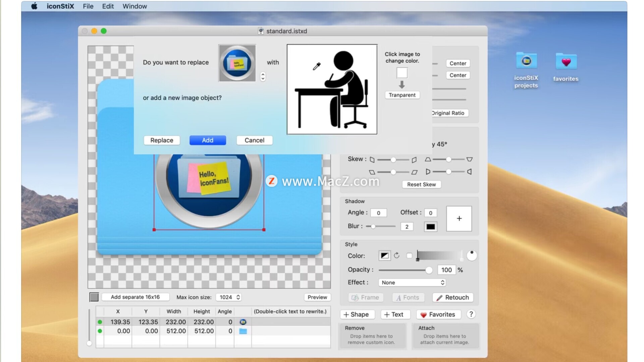
Task: Open the black shadow color swatch
Action: [x=431, y=227]
